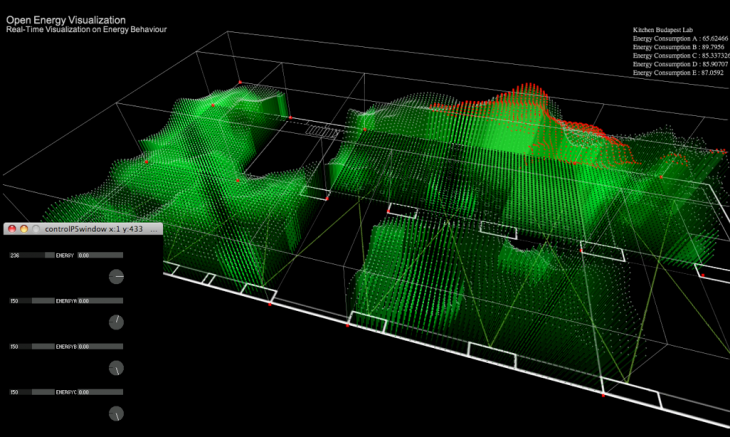Minimize the controlP5window using the yellow button

(x=24, y=229)
